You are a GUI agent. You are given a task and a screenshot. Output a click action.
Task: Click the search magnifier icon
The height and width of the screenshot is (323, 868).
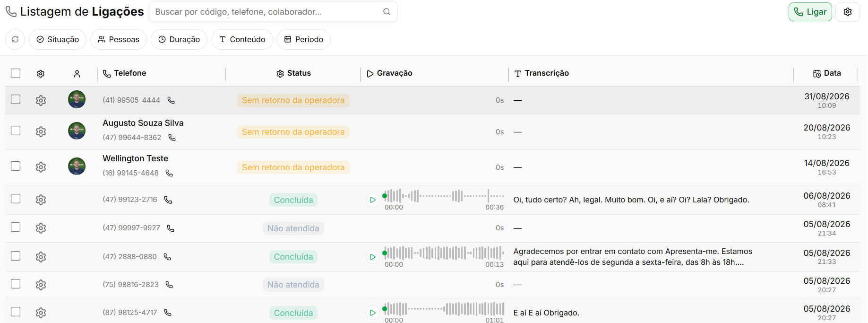tap(387, 12)
